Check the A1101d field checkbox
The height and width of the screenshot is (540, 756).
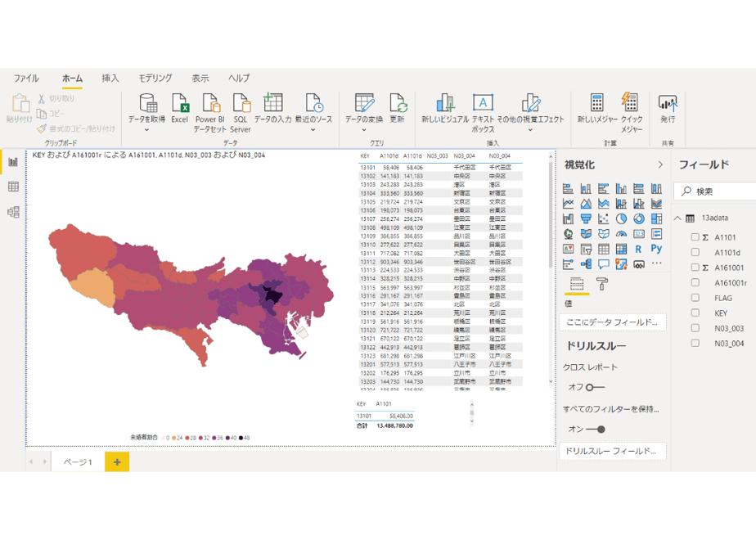[695, 252]
